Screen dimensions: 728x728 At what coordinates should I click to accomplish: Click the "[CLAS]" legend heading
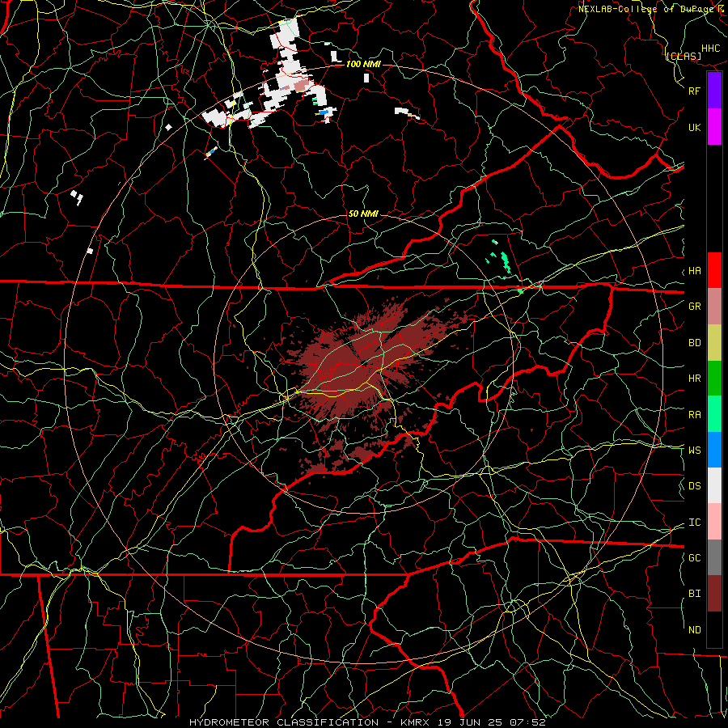(683, 56)
